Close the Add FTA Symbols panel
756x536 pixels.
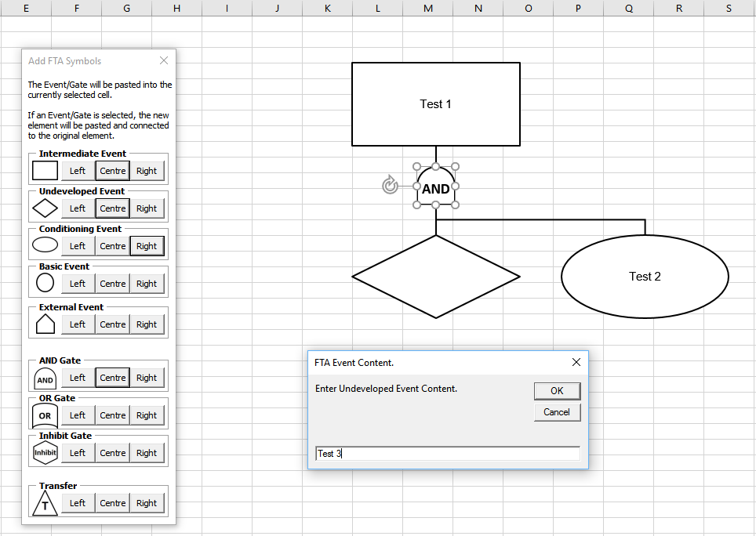[x=164, y=61]
